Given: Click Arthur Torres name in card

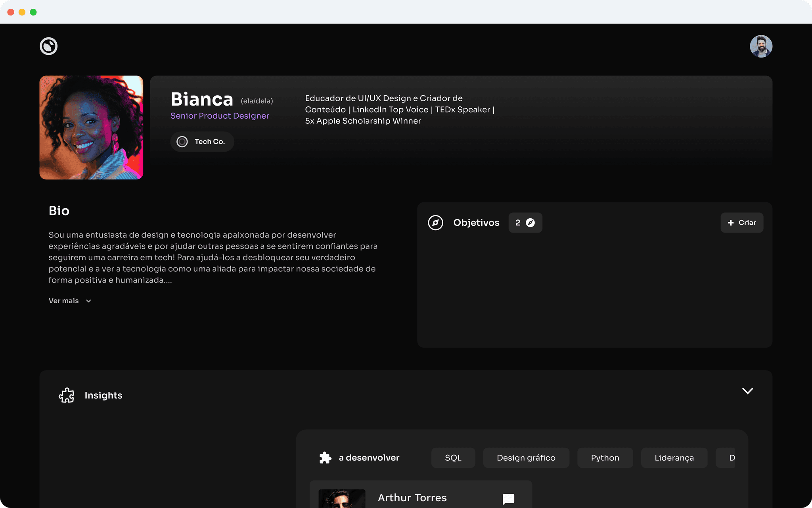Looking at the screenshot, I should [x=412, y=498].
